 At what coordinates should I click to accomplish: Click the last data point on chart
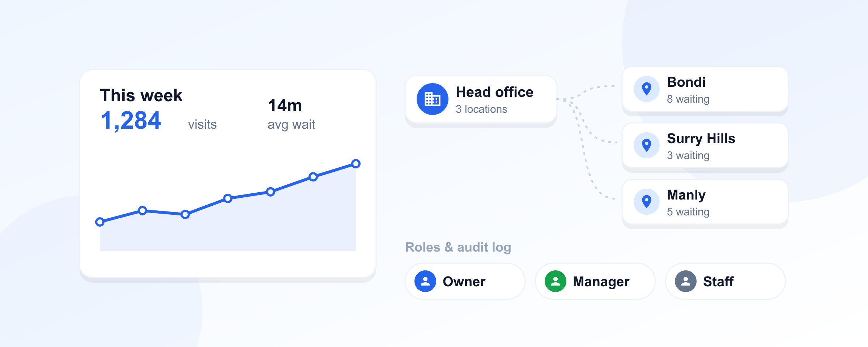(356, 164)
